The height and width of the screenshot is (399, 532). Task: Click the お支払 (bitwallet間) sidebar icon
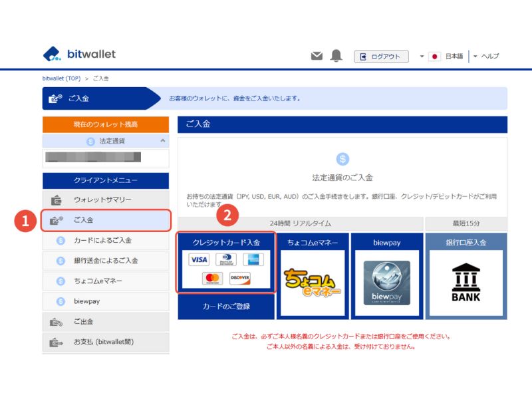56,340
